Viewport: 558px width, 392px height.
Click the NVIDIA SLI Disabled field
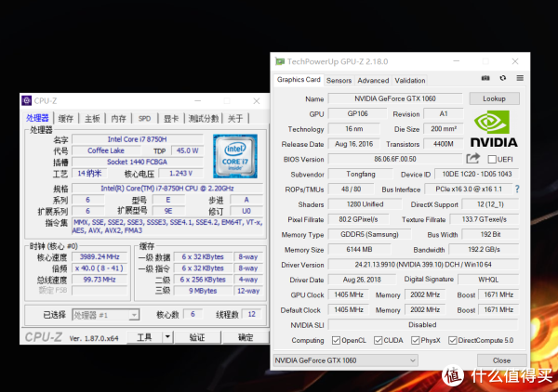[423, 325]
